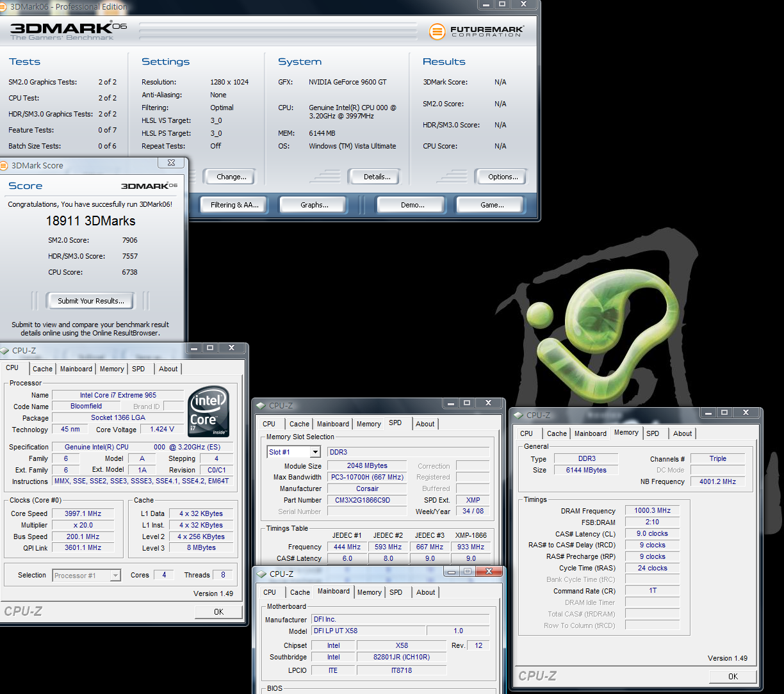
Task: Open About tab in the memory timings window
Action: (x=682, y=433)
